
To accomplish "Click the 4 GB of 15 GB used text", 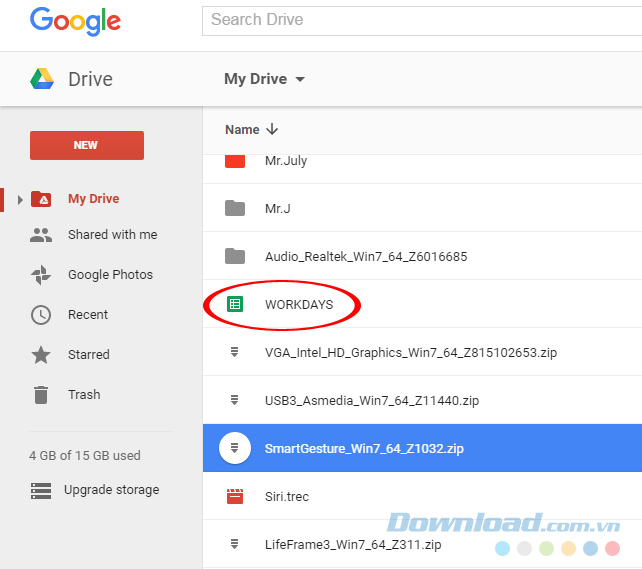I will [x=85, y=456].
